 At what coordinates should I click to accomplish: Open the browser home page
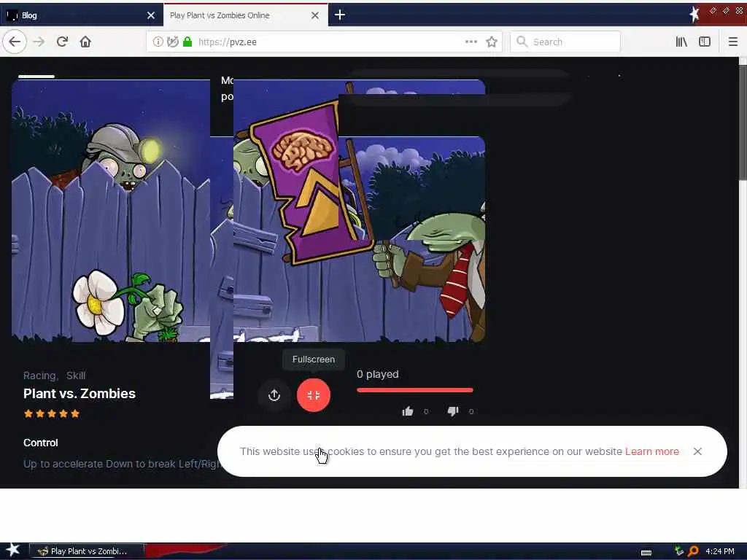tap(85, 42)
